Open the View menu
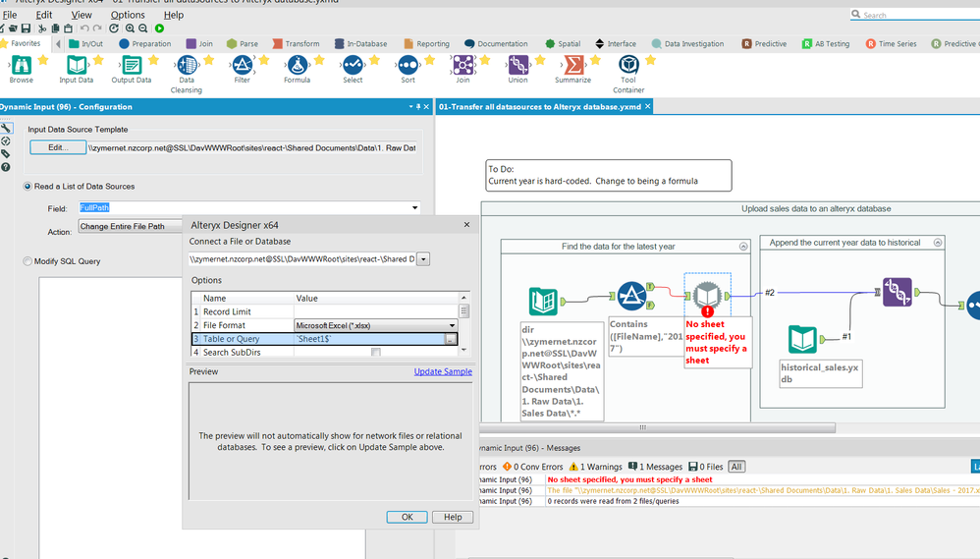 [82, 15]
